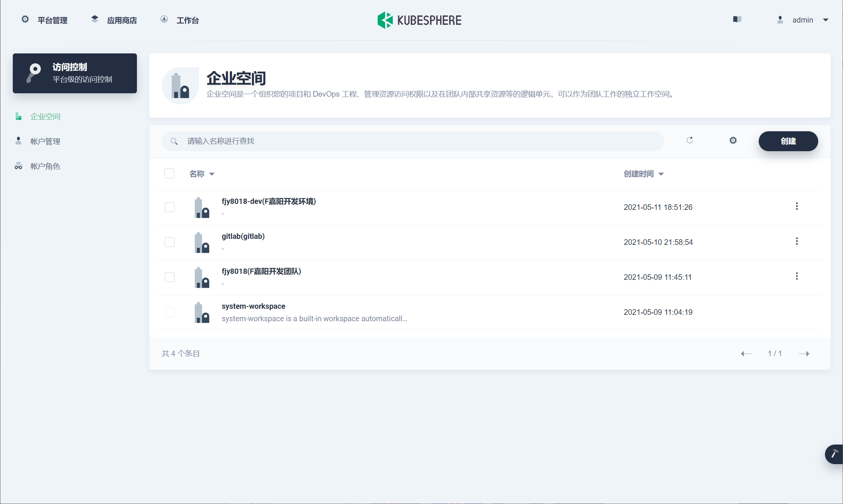Open the system-workspace link
Viewport: 843px width, 504px height.
click(x=253, y=306)
